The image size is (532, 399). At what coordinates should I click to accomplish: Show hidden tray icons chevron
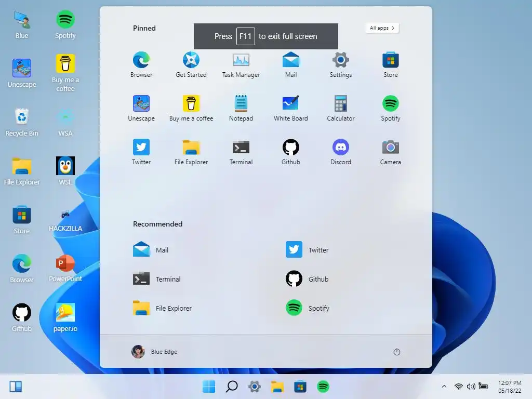coord(444,387)
